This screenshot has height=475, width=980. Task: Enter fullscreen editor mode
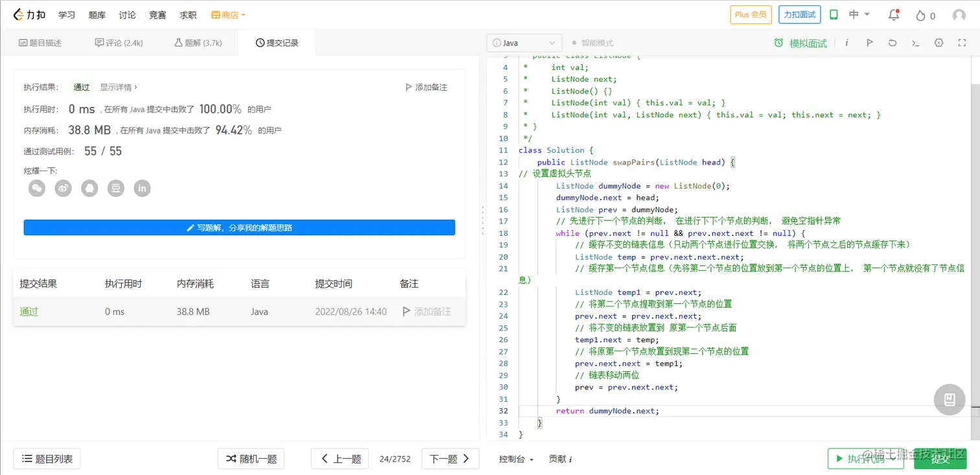(962, 43)
